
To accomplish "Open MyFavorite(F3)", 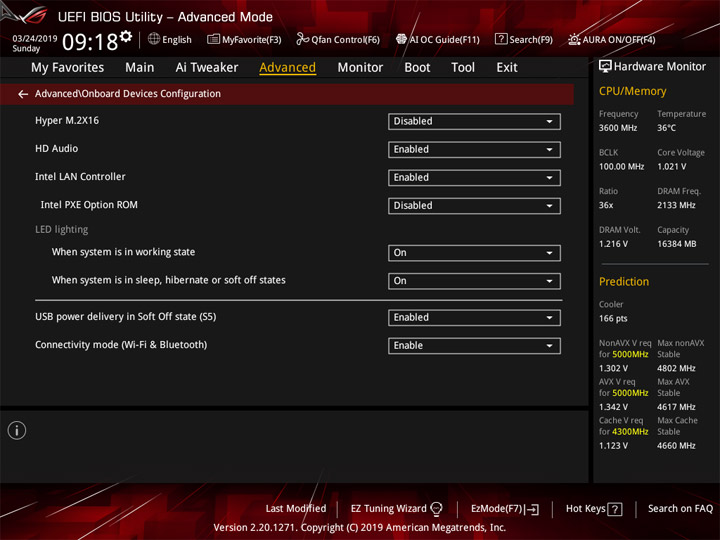I will pos(251,39).
